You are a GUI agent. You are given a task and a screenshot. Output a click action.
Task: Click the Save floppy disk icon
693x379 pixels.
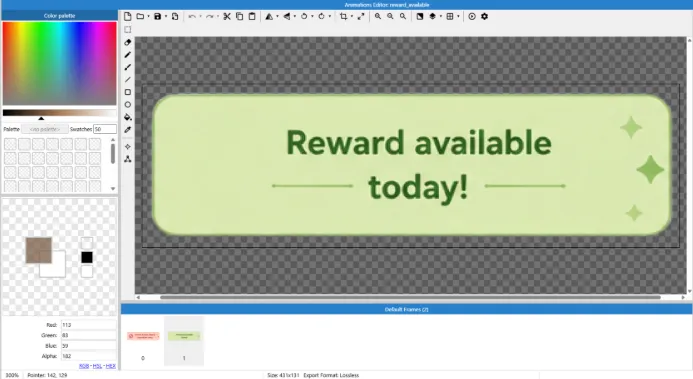[x=157, y=16]
